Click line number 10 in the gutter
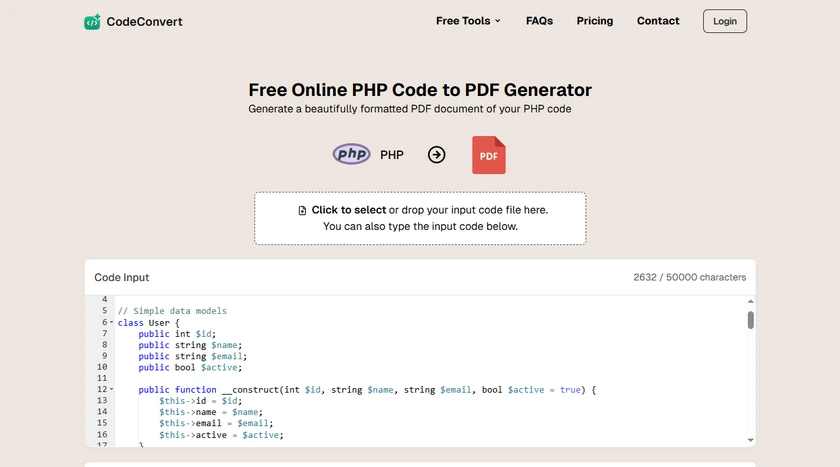Image resolution: width=840 pixels, height=467 pixels. click(x=102, y=367)
